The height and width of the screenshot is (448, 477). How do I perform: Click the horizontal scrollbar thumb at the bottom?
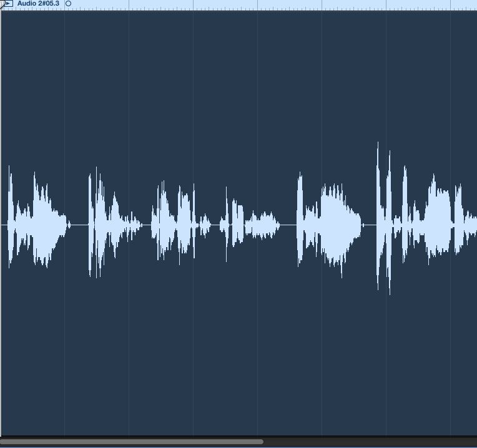coord(132,442)
